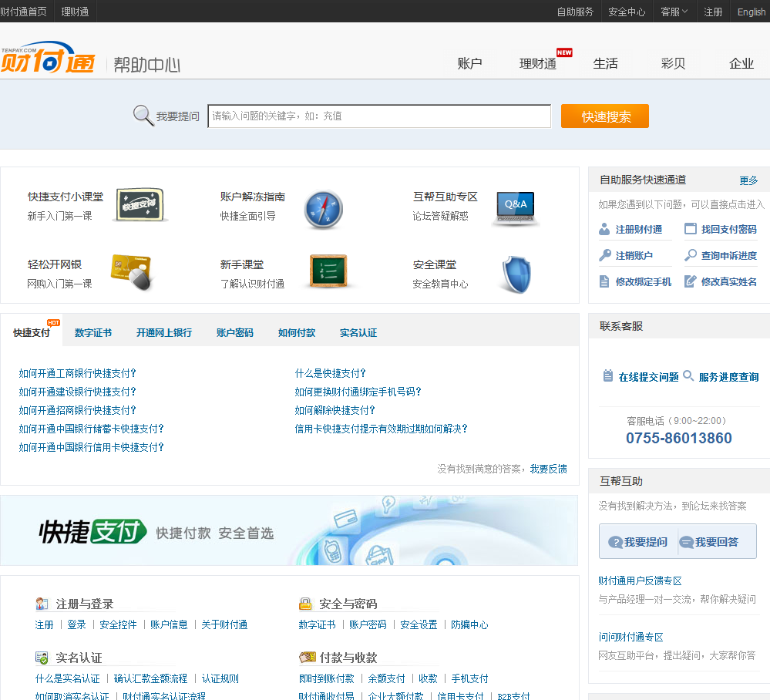Screen dimensions: 770x700
Task: Click 余额支付 under 付款与收款
Action: tap(386, 679)
